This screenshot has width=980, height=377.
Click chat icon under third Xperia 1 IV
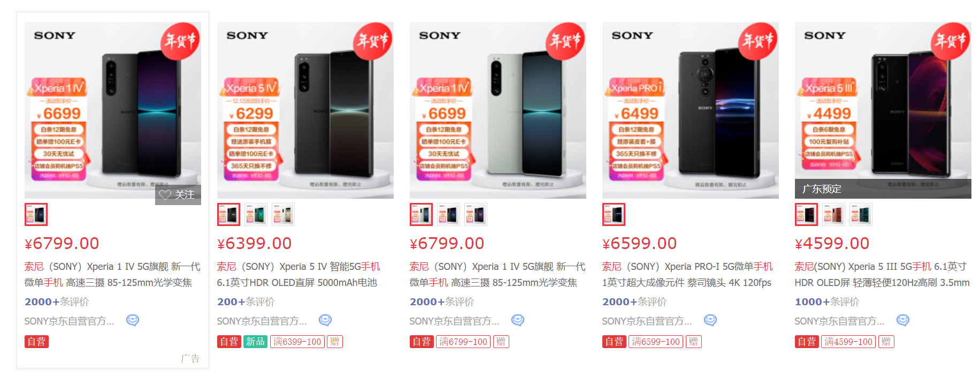[x=518, y=320]
